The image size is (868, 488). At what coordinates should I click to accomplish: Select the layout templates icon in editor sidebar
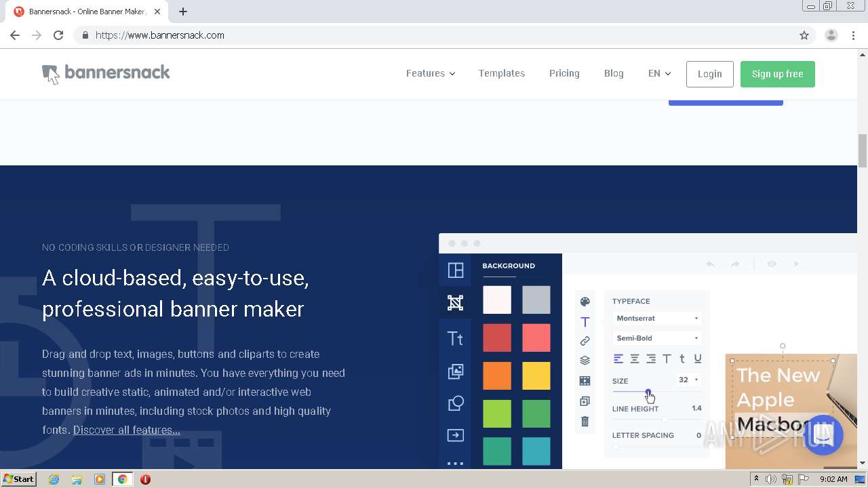pos(456,270)
